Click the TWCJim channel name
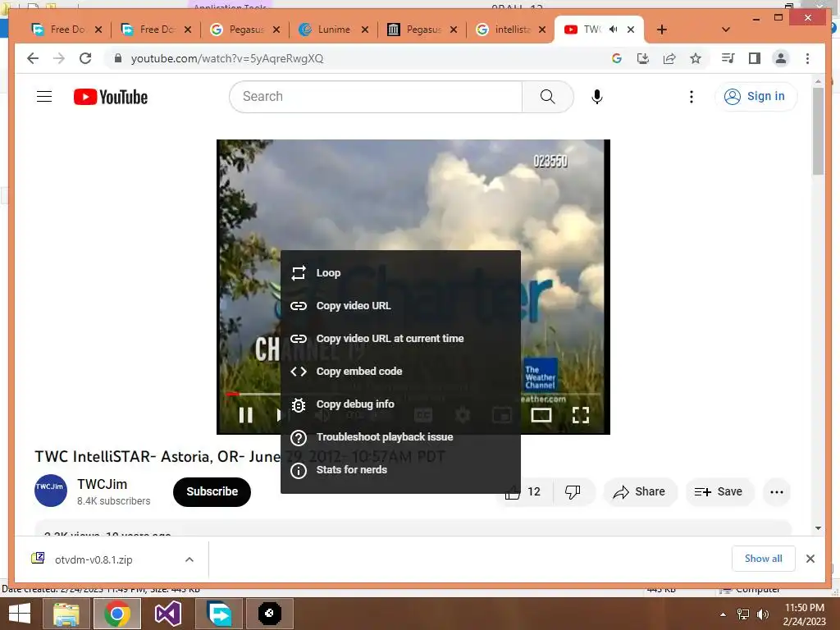Screen dimensions: 840x630 tap(103, 484)
